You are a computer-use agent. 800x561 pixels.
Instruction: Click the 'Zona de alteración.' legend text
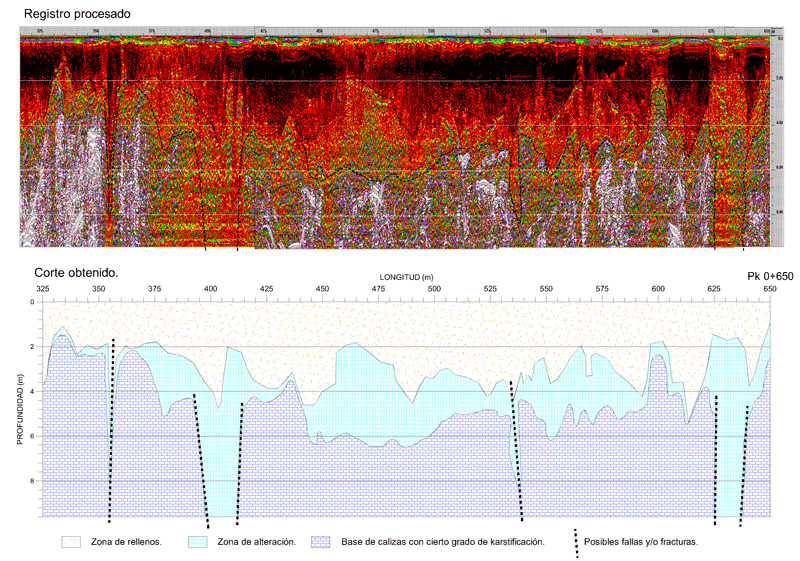[257, 542]
